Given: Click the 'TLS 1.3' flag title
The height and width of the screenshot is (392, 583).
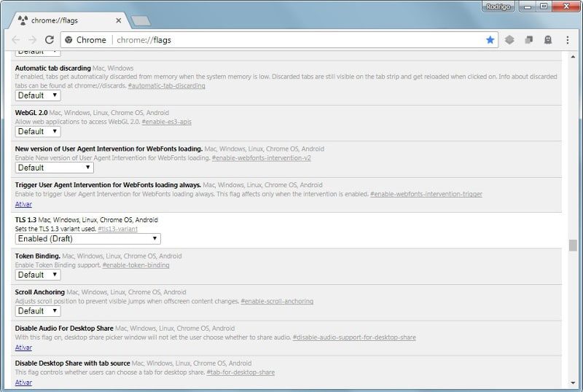Looking at the screenshot, I should 26,220.
